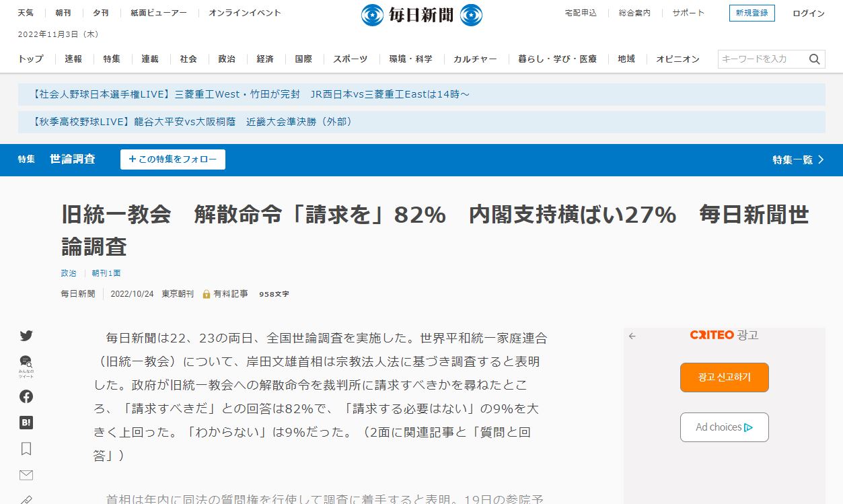Open the 社会人野球日本選手権LIVE headline
Image resolution: width=843 pixels, height=504 pixels.
click(x=250, y=94)
